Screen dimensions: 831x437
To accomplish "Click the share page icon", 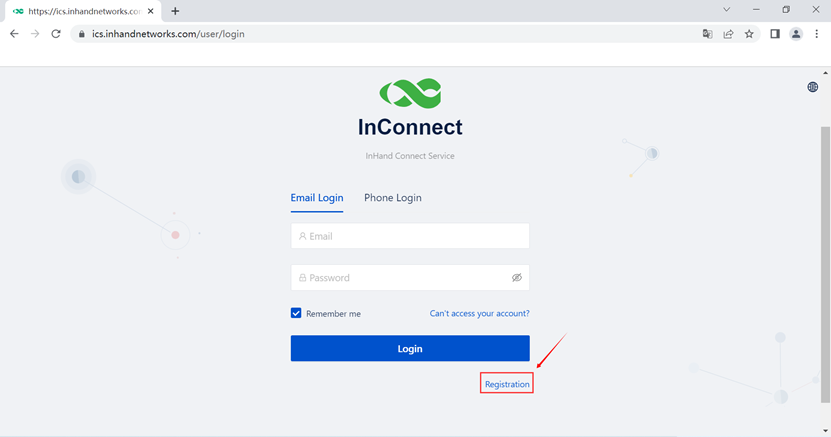I will (728, 34).
